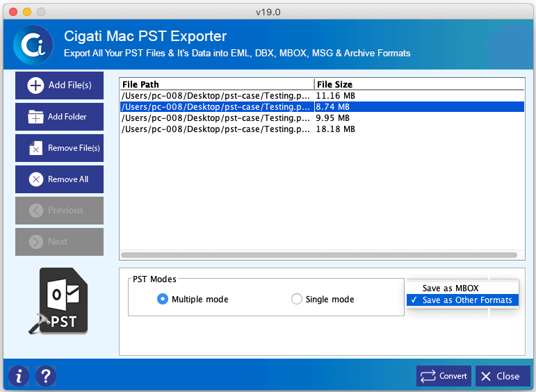The image size is (536, 392).
Task: Click the Add Folder icon
Action: pyautogui.click(x=35, y=117)
